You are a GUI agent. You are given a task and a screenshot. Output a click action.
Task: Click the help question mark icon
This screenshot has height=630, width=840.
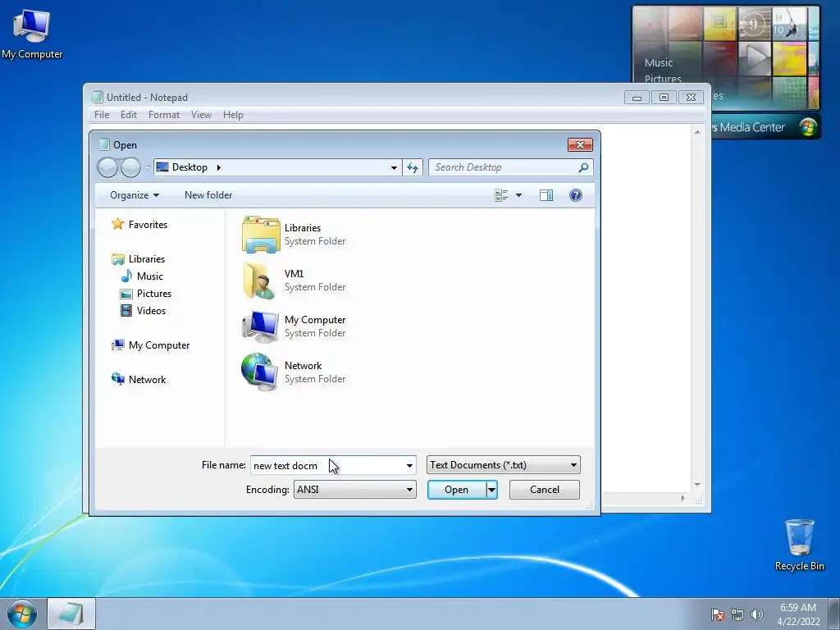click(575, 195)
